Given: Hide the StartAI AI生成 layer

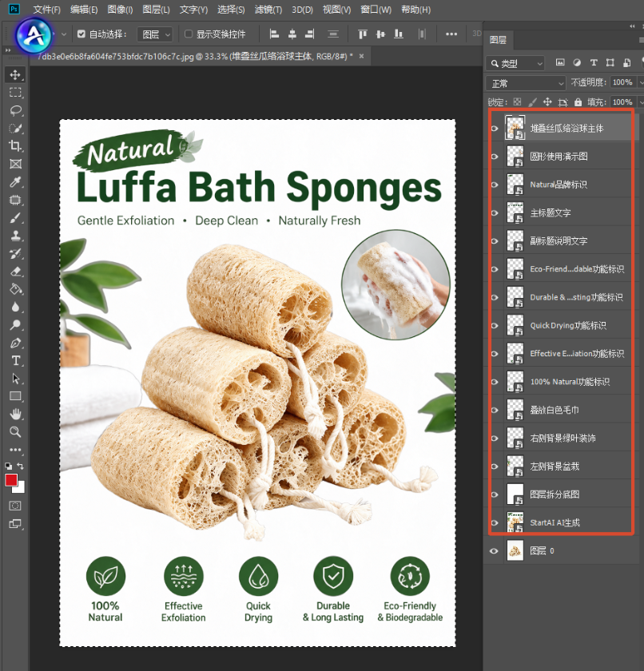Looking at the screenshot, I should pyautogui.click(x=495, y=522).
